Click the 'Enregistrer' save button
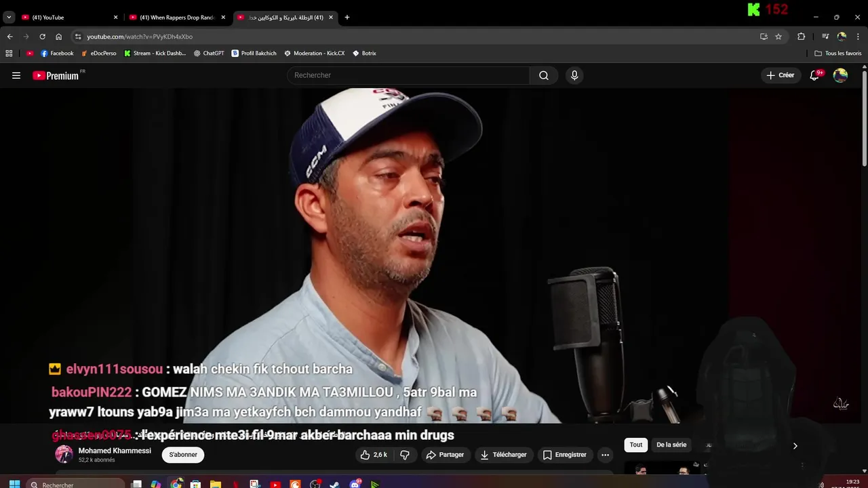 point(565,455)
